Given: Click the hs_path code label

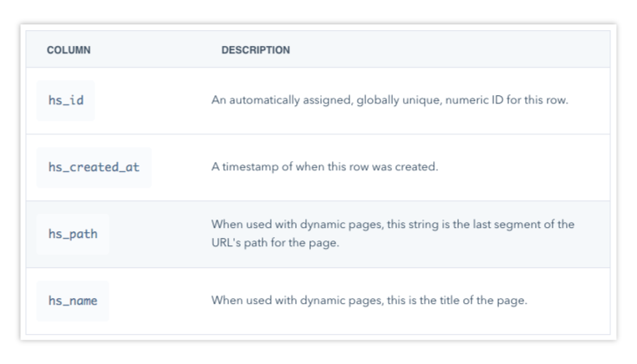Looking at the screenshot, I should pyautogui.click(x=73, y=234).
